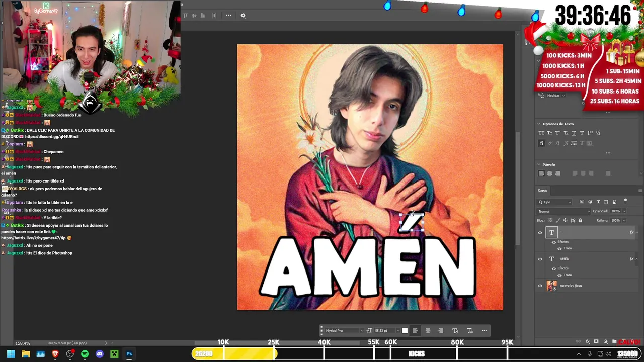This screenshot has height=362, width=644.
Task: Open the botrix.live tip link in chat
Action: point(33,238)
